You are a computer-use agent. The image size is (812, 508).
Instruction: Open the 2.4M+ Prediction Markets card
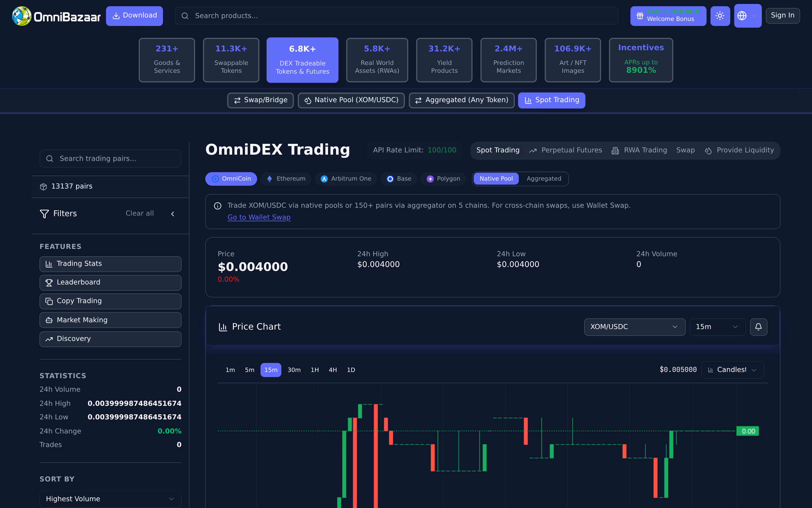click(508, 60)
